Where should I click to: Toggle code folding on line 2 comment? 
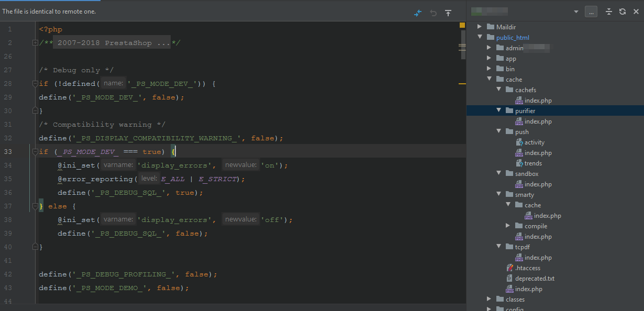(35, 43)
